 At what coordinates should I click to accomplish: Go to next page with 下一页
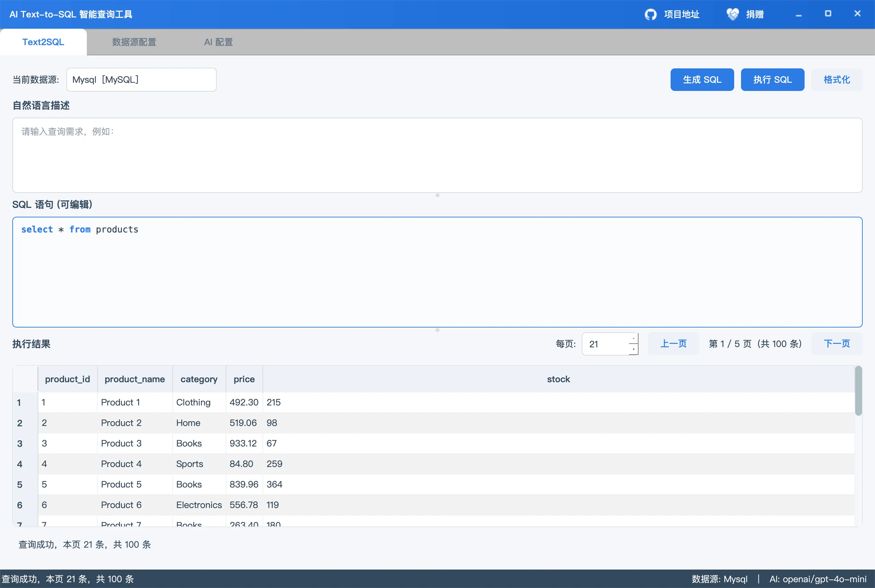coord(836,344)
